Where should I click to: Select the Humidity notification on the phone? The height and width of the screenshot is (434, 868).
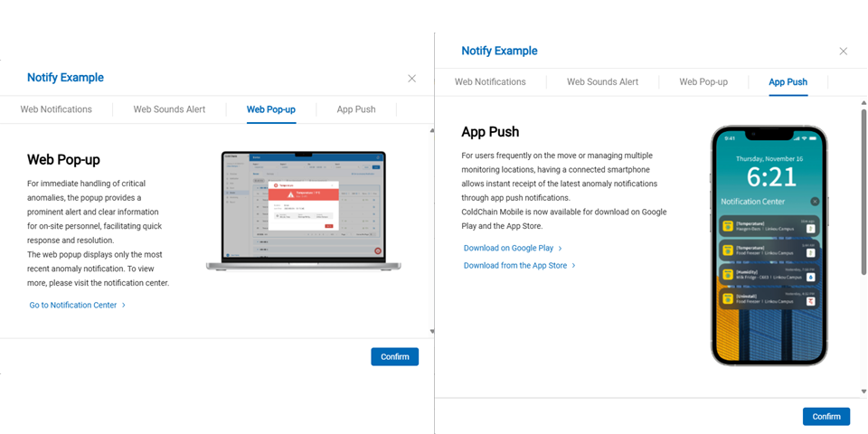coord(769,273)
